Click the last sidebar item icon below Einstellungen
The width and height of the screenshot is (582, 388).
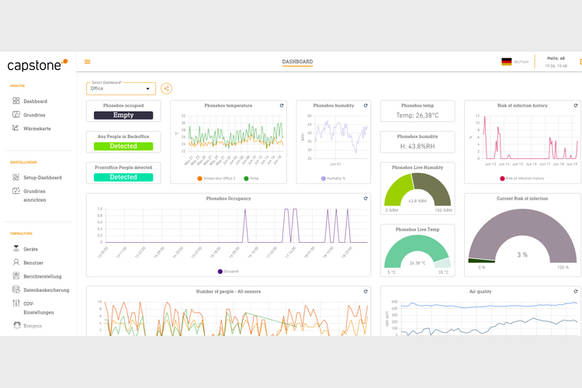17,325
